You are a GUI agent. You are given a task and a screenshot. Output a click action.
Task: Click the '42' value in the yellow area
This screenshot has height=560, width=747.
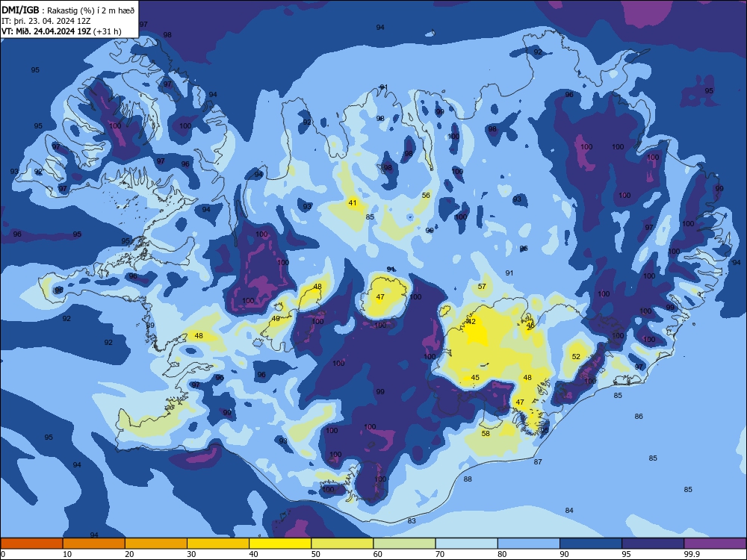(471, 322)
